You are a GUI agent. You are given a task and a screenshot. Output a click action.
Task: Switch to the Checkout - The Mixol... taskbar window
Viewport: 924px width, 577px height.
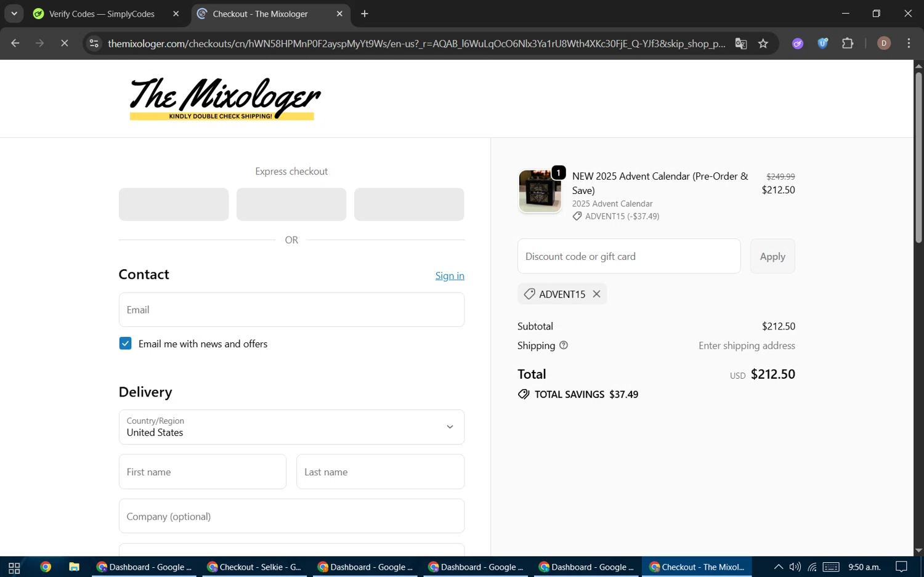coord(697,567)
